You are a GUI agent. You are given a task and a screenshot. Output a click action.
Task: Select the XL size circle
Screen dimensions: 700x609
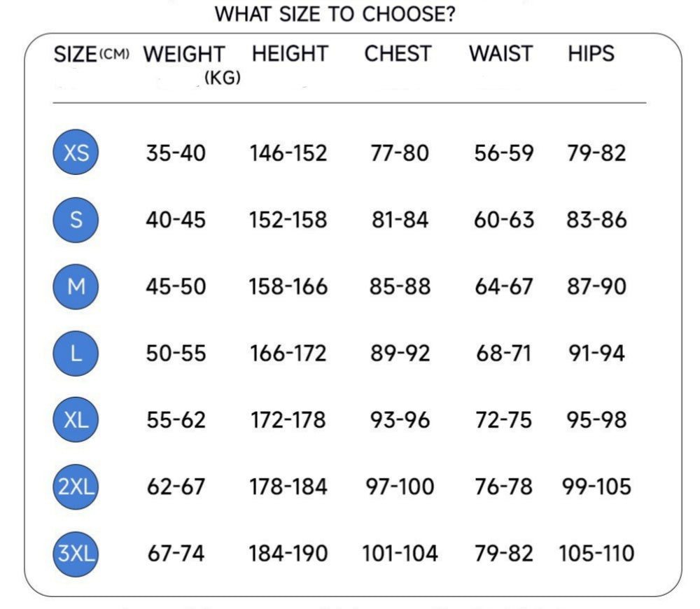point(76,420)
